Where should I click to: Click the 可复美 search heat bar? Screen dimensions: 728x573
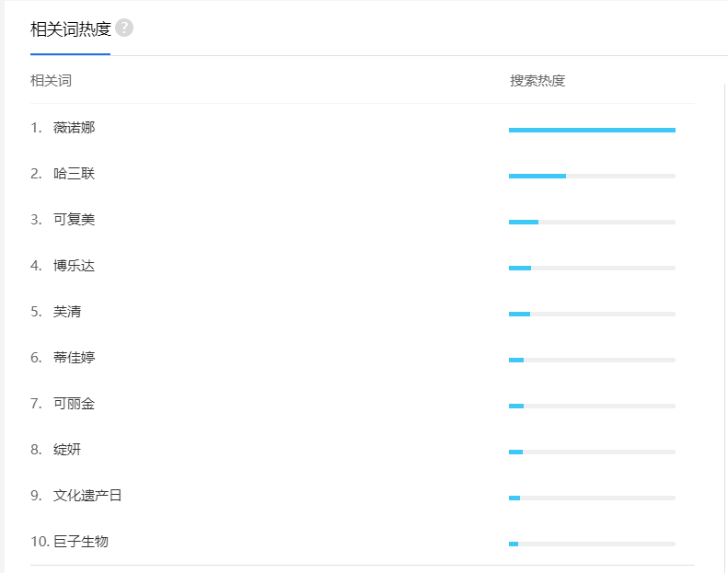[592, 222]
